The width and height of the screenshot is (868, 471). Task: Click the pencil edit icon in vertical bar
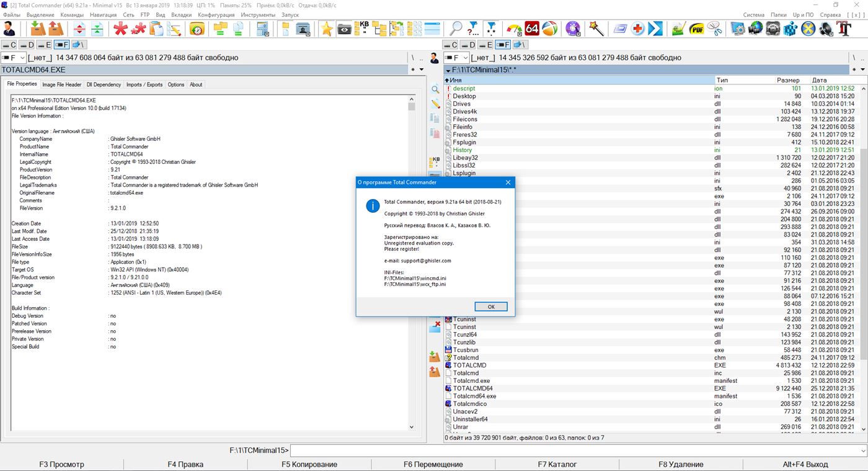(435, 104)
